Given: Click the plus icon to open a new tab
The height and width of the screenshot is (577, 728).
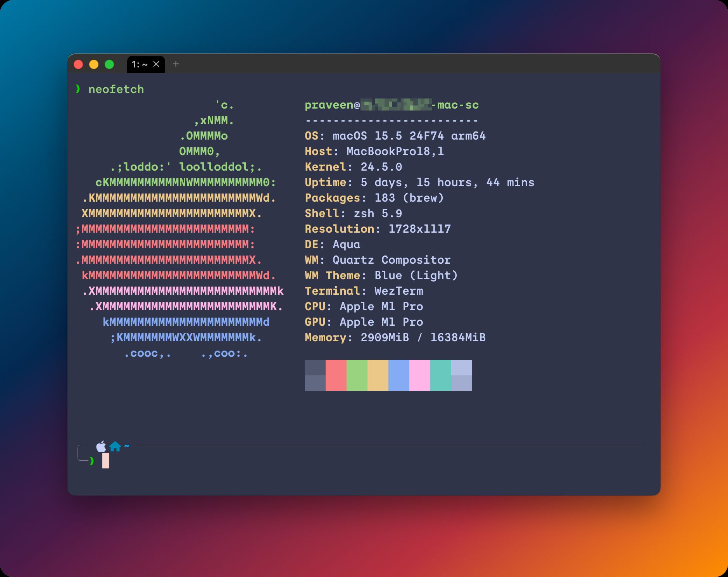Looking at the screenshot, I should click(177, 64).
